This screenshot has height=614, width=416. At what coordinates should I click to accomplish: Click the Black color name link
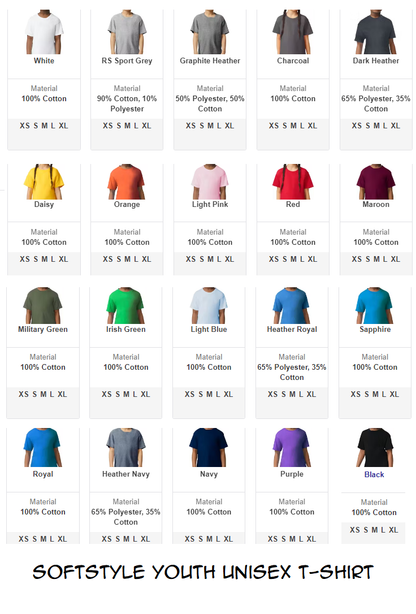374,474
